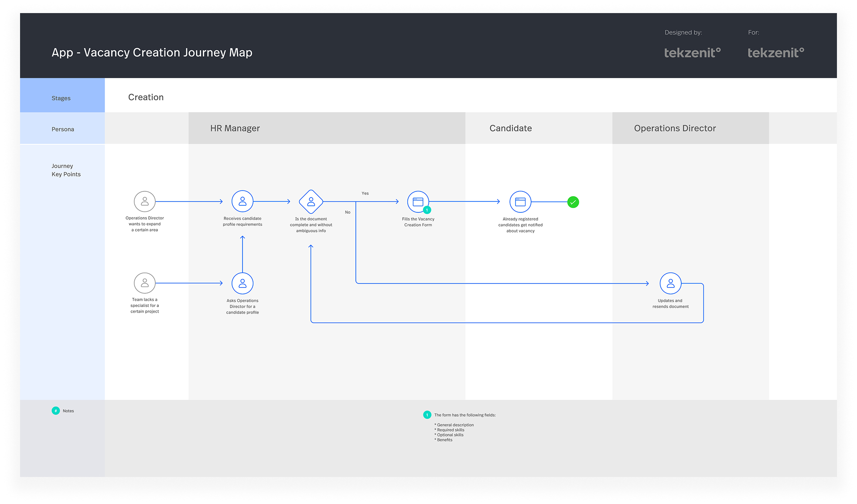Open the 'Fills the Vacancy Creation Form' window icon

coord(418,202)
